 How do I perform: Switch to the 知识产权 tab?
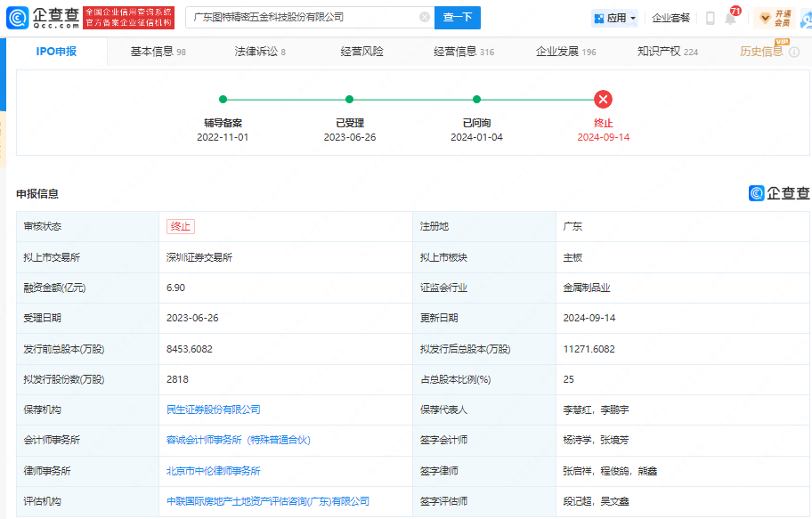click(668, 52)
